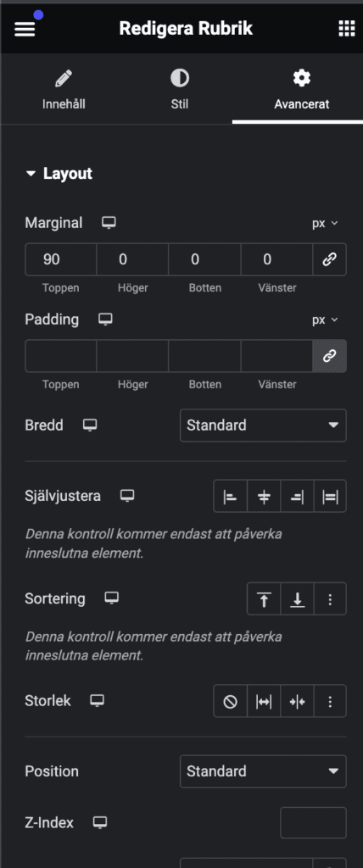Open the hamburger menu
This screenshot has height=868, width=363.
[25, 29]
